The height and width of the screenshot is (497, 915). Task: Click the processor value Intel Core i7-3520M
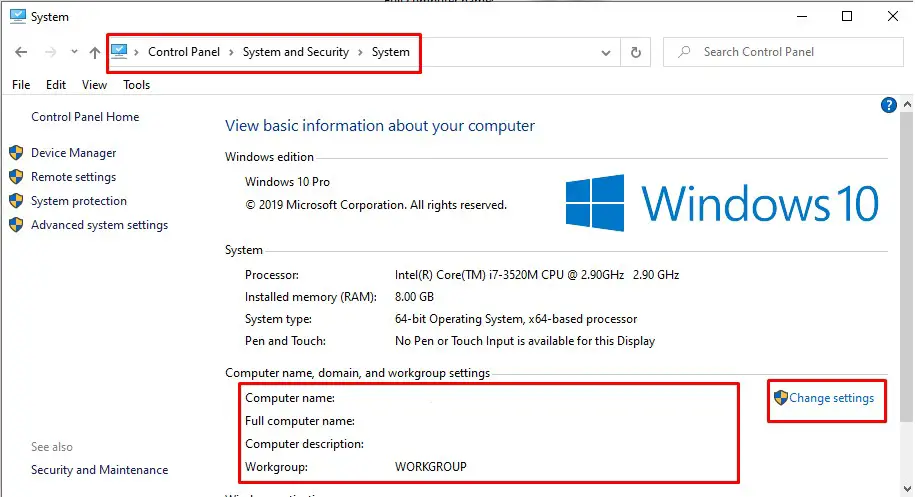[537, 275]
